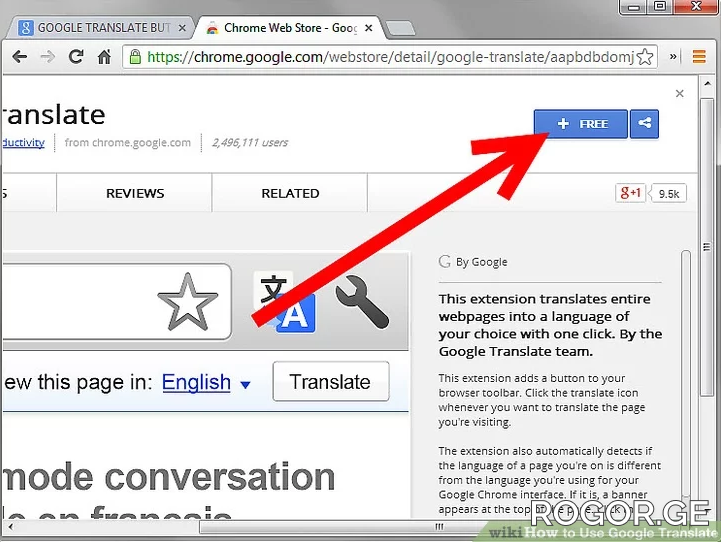Switch to the GOOGLE TRANSLATE BUT browser tab

pos(100,28)
